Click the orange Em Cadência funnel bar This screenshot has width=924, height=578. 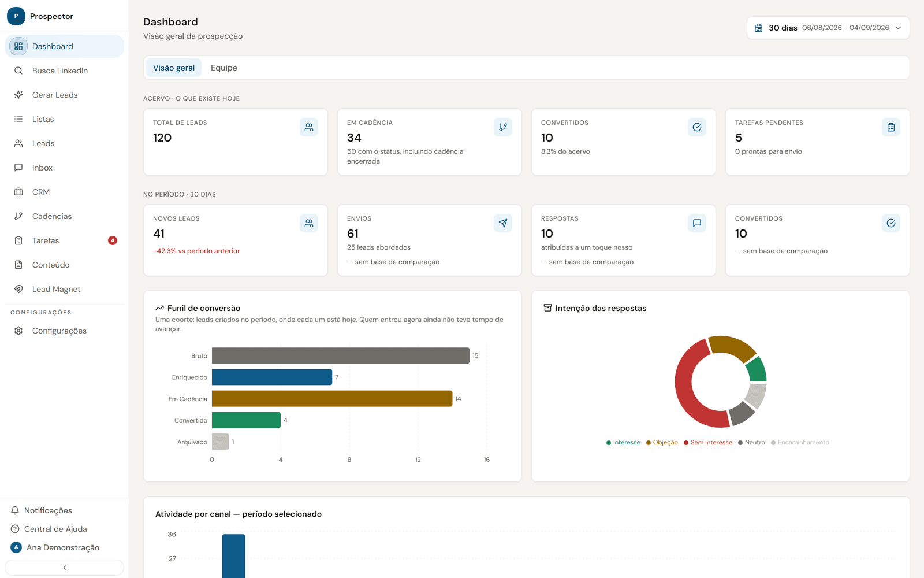(x=332, y=399)
